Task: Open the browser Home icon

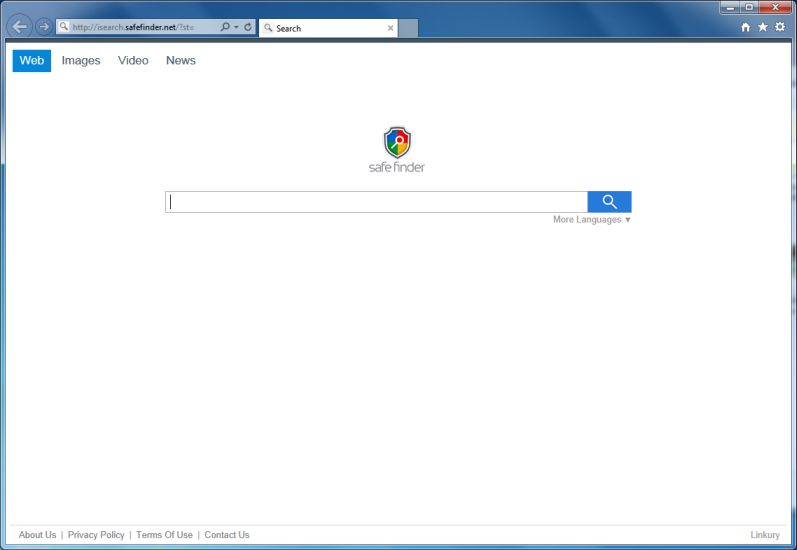Action: tap(745, 27)
